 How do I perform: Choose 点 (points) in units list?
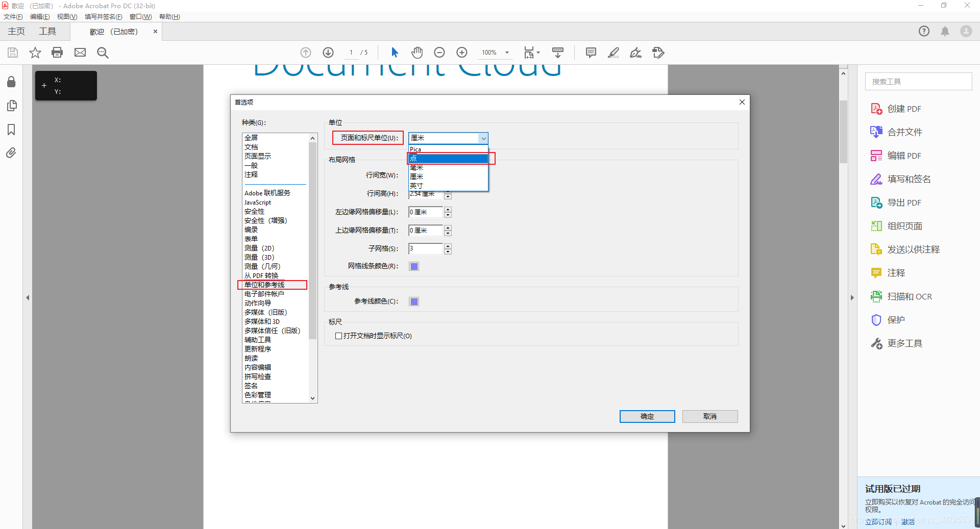click(448, 159)
